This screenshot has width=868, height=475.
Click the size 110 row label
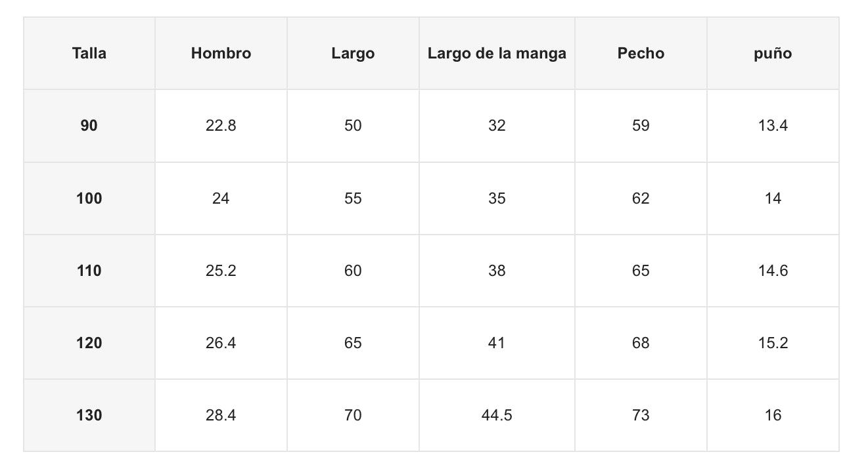pyautogui.click(x=89, y=271)
